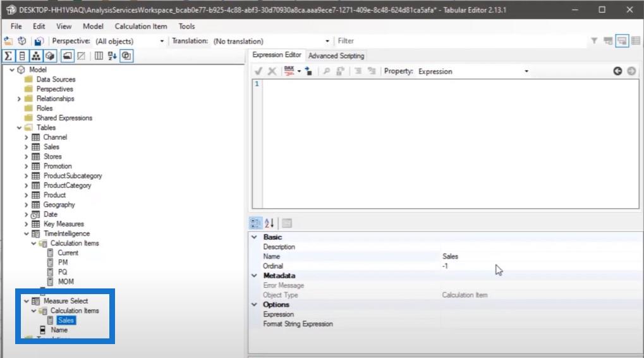Switch property grid to categorized view
The width and height of the screenshot is (644, 358).
pos(255,223)
